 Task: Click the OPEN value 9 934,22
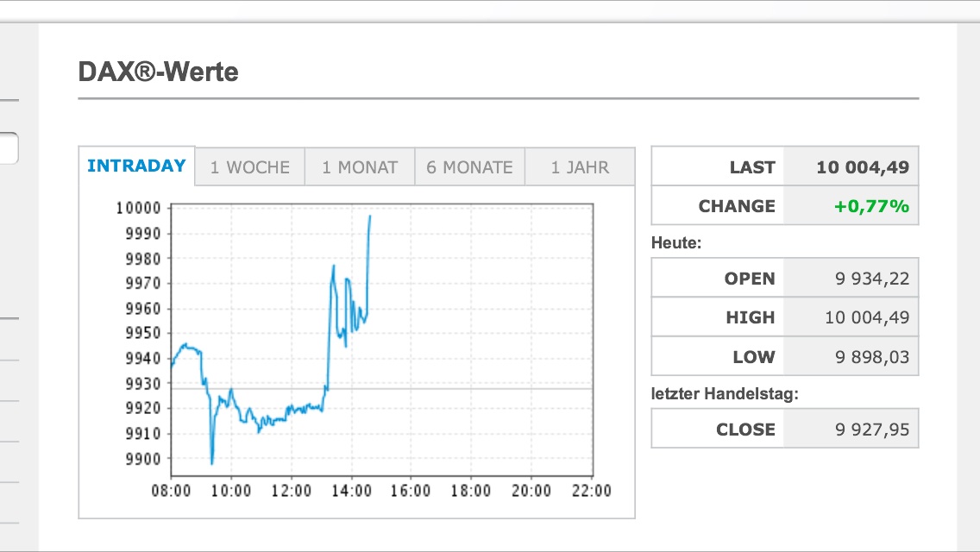point(871,279)
